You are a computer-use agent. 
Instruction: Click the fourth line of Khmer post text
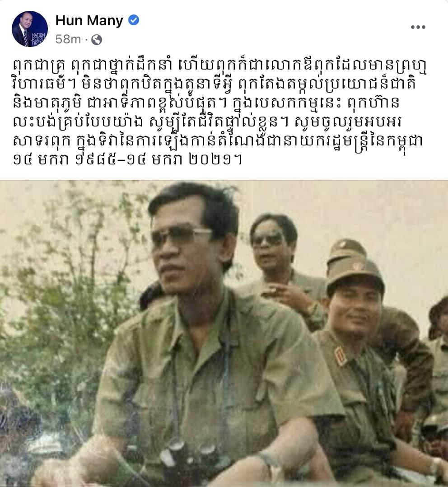(x=209, y=123)
